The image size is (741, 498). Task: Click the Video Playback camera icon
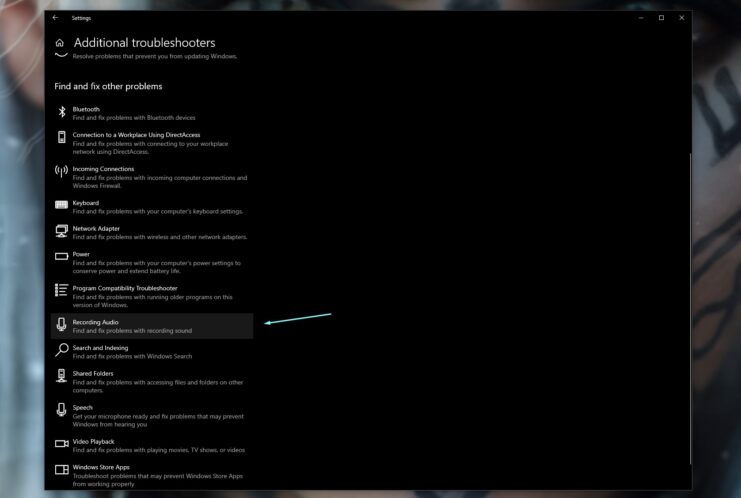[61, 444]
